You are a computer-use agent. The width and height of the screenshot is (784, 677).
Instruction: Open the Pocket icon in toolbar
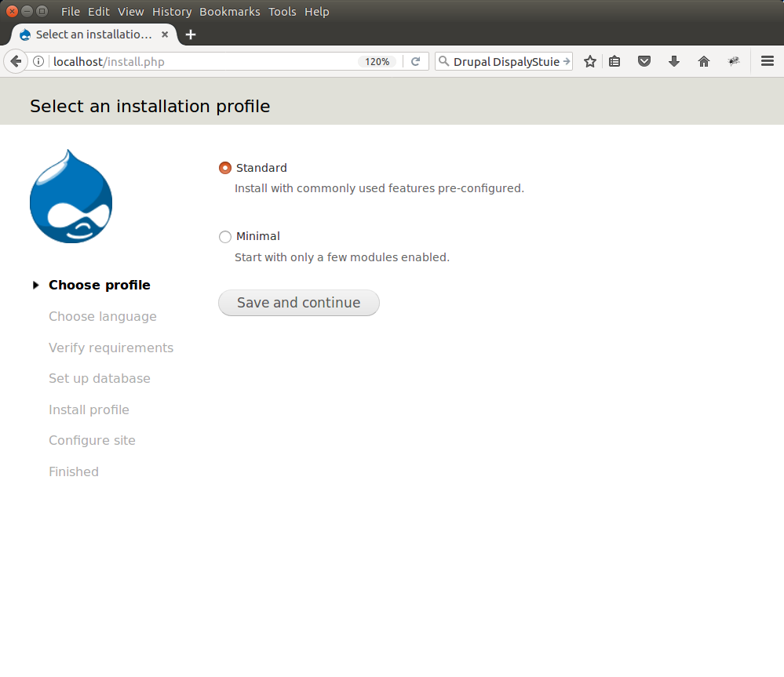pos(644,61)
